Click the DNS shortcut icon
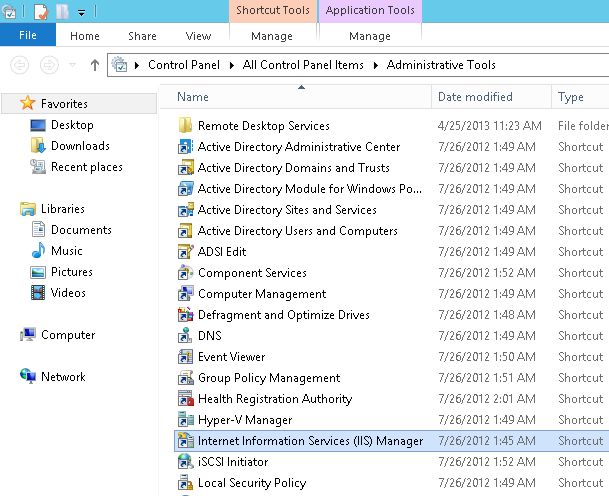Screen dimensions: 609x496 [x=185, y=335]
